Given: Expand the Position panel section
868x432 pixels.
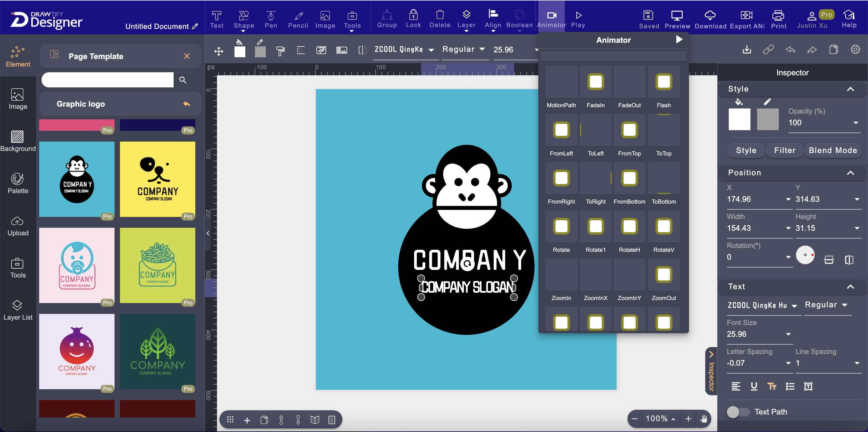Looking at the screenshot, I should pyautogui.click(x=851, y=173).
